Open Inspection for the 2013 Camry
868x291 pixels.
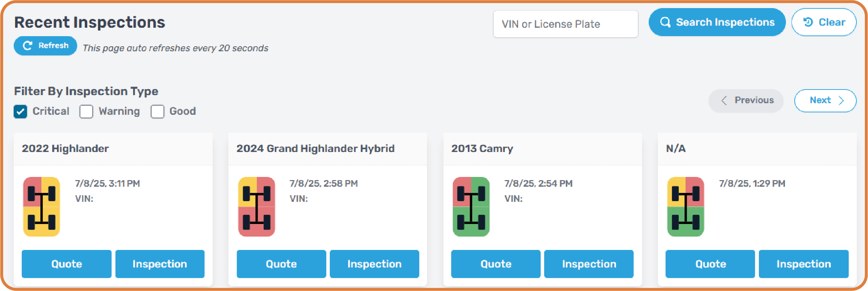click(x=589, y=264)
